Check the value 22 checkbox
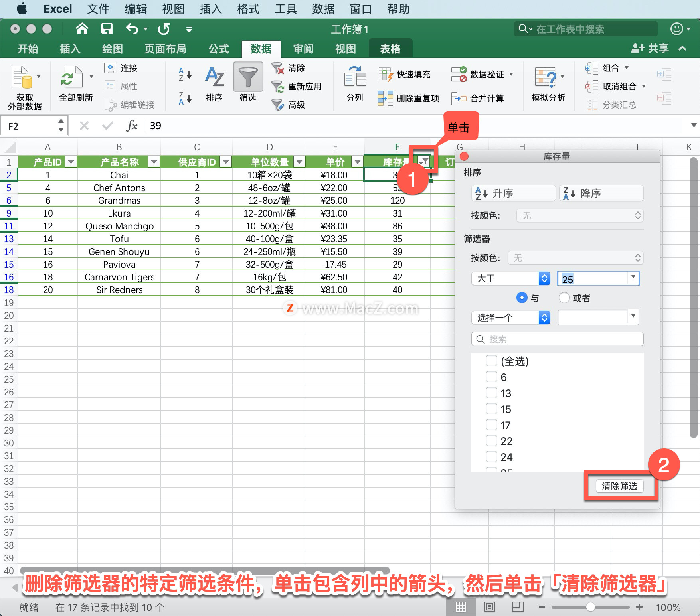This screenshot has height=616, width=700. click(492, 440)
